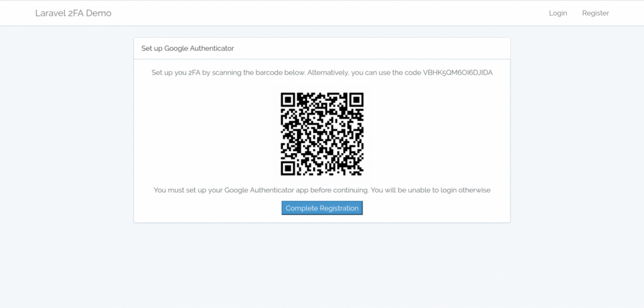Click the Laravel 2FA Demo brand link

(73, 13)
